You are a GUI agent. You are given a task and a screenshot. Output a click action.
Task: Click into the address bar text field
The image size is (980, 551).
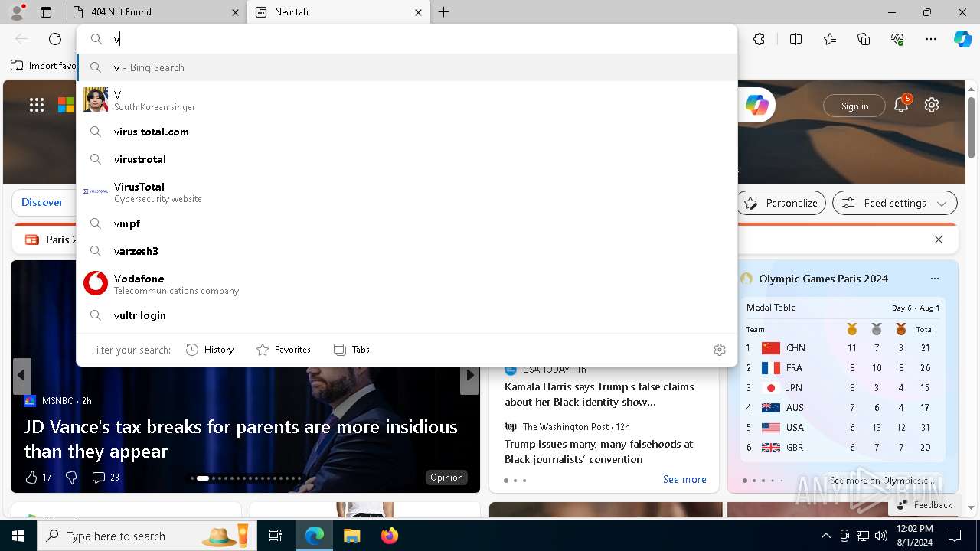pos(420,39)
